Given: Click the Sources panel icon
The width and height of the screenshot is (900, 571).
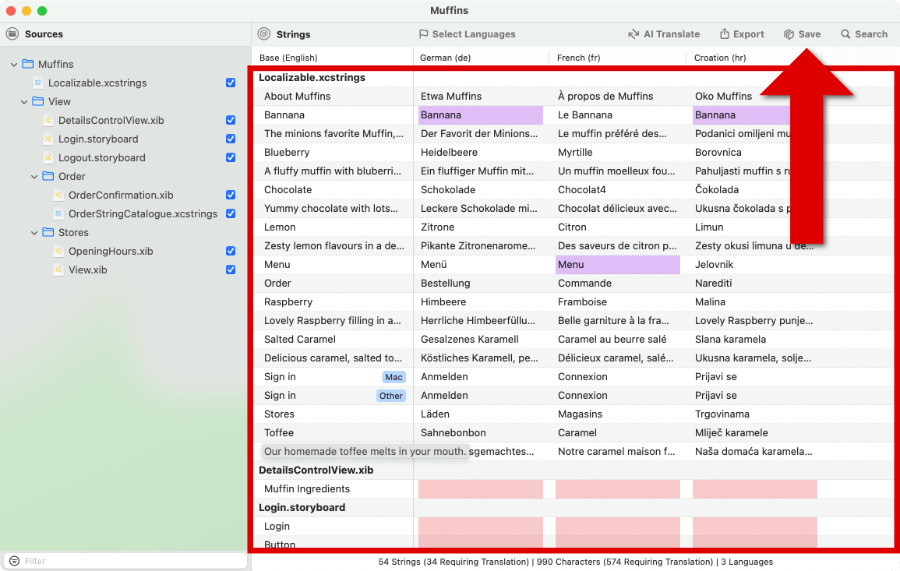Looking at the screenshot, I should [13, 34].
